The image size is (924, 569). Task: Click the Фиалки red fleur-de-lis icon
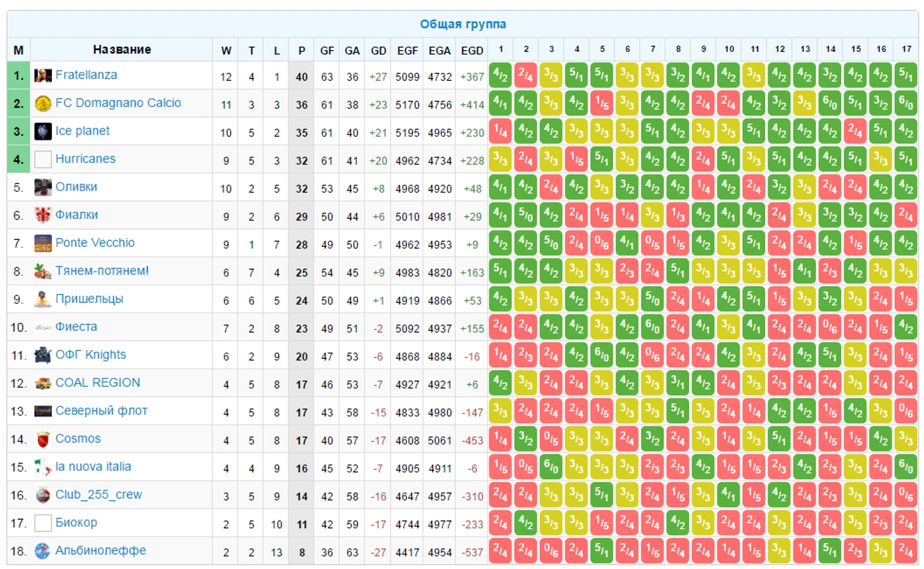(x=42, y=215)
